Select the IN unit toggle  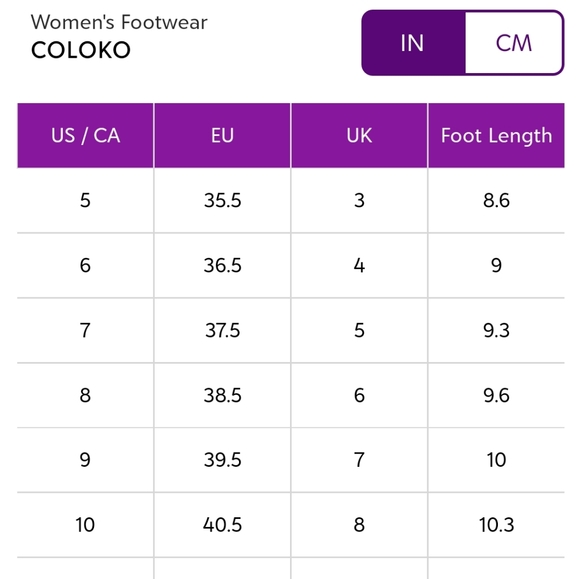point(413,43)
